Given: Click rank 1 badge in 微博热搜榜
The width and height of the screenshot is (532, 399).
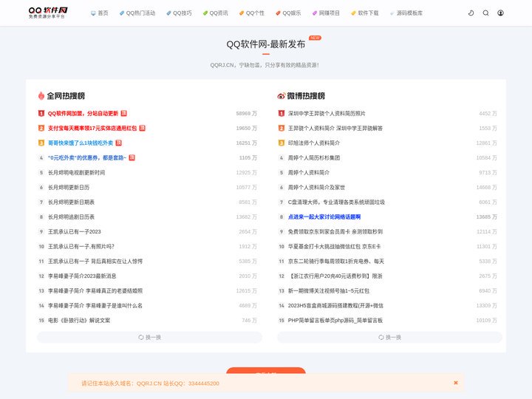Looking at the screenshot, I should (282, 113).
